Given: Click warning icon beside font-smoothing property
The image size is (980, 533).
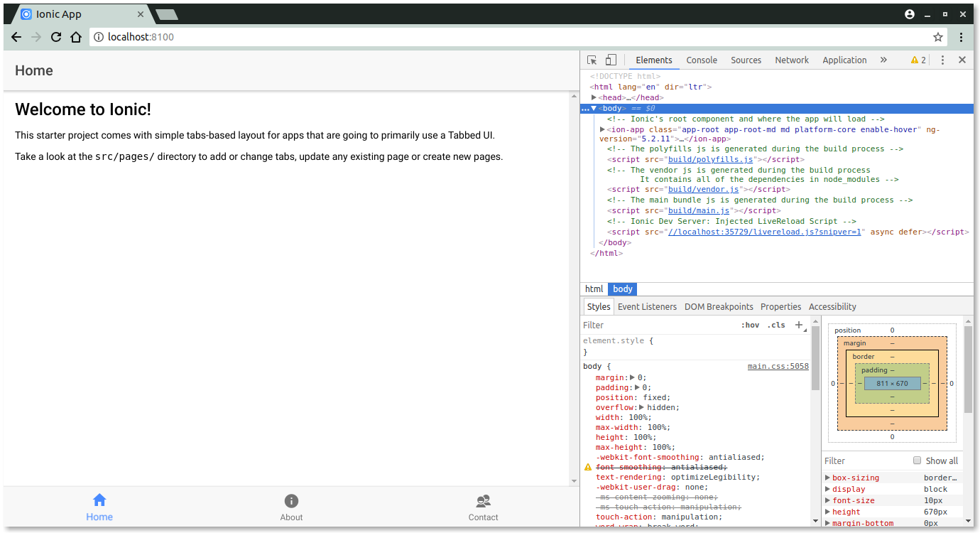Looking at the screenshot, I should [x=588, y=467].
